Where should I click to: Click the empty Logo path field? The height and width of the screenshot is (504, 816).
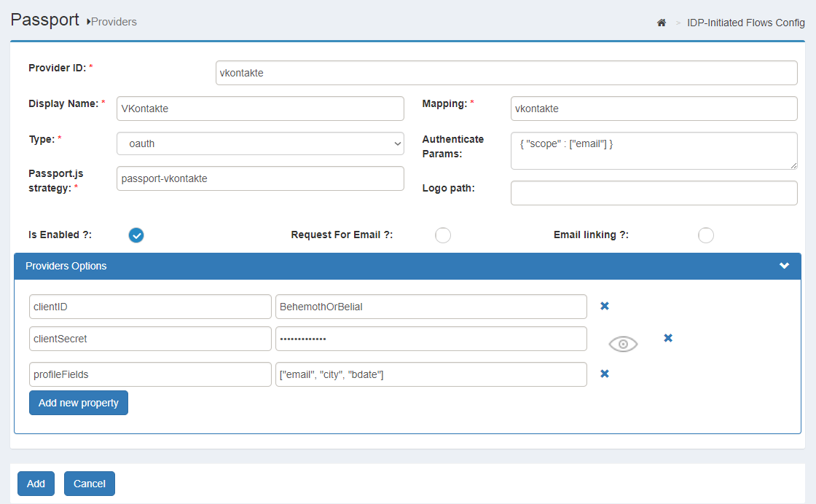[654, 192]
